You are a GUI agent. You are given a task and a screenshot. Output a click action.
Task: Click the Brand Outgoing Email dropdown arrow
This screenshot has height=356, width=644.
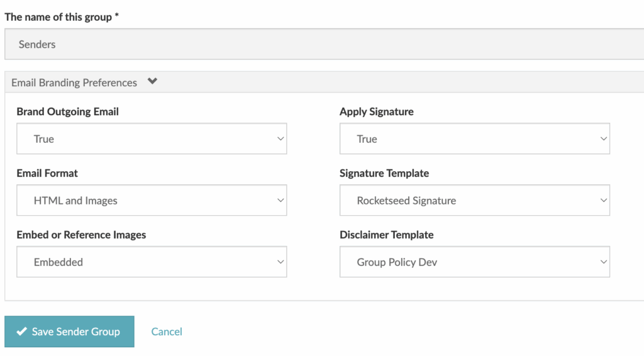280,139
